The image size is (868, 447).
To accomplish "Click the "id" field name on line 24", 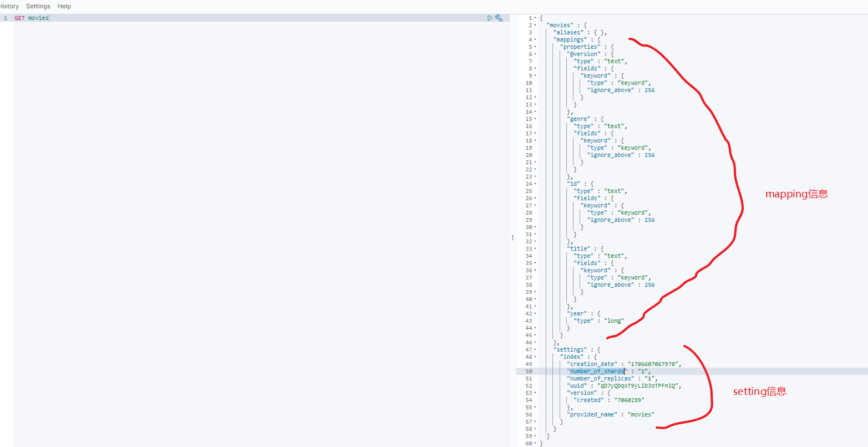I will click(573, 184).
